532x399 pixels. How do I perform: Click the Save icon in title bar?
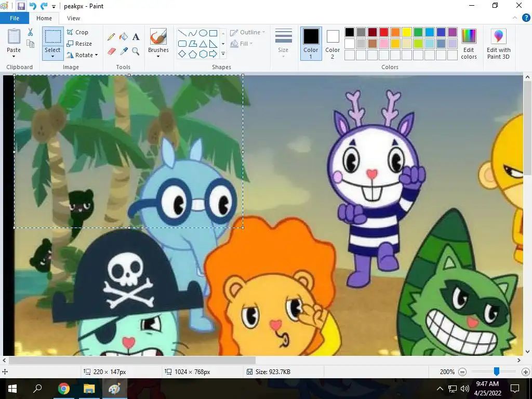[x=21, y=6]
